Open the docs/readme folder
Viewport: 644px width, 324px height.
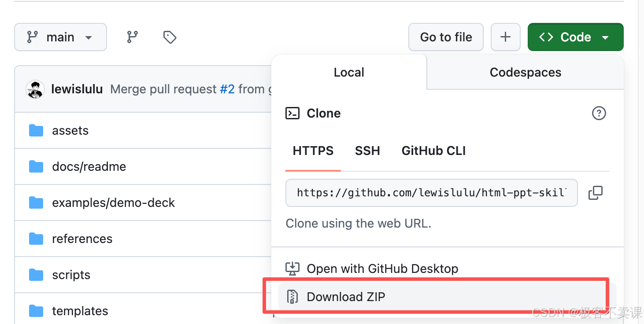pos(89,167)
